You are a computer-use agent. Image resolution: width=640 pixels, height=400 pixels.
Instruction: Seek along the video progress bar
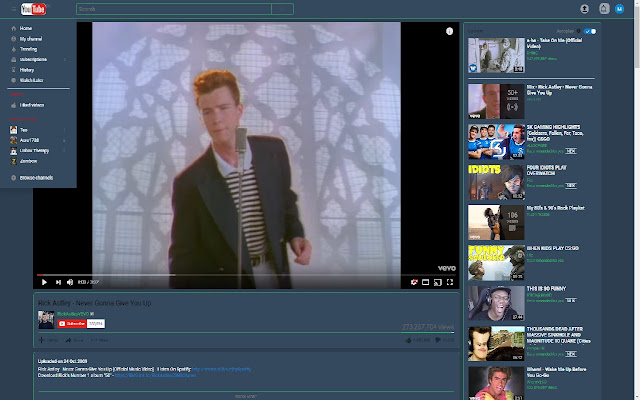point(246,275)
